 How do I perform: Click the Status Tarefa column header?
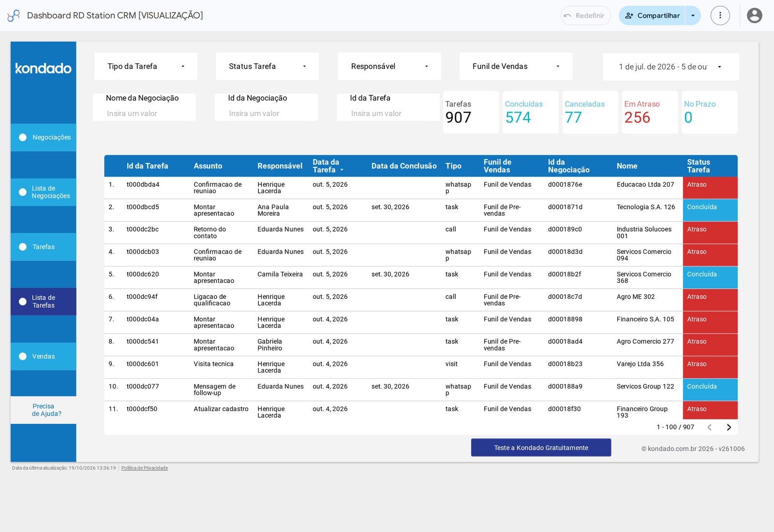click(x=699, y=166)
